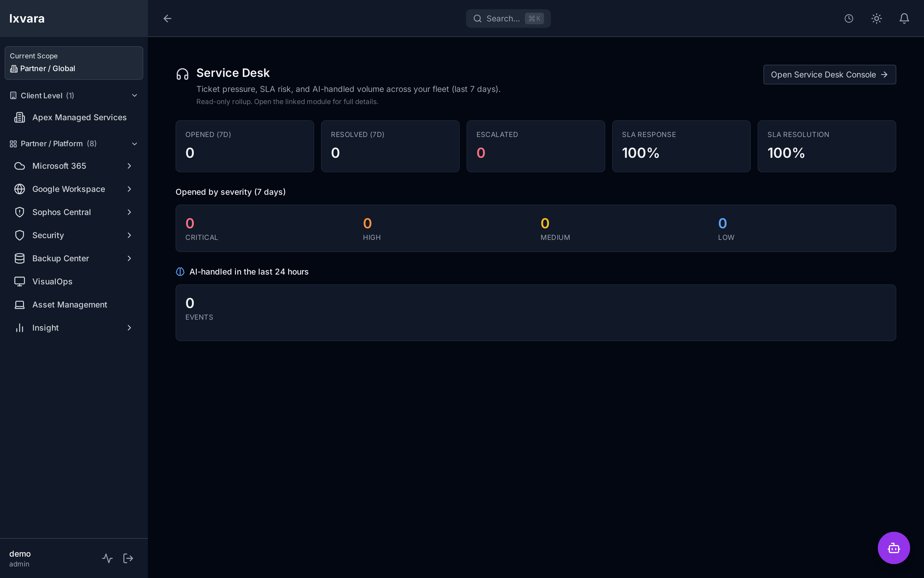Click the Current Scope selector
Image resolution: width=924 pixels, height=578 pixels.
coord(74,63)
